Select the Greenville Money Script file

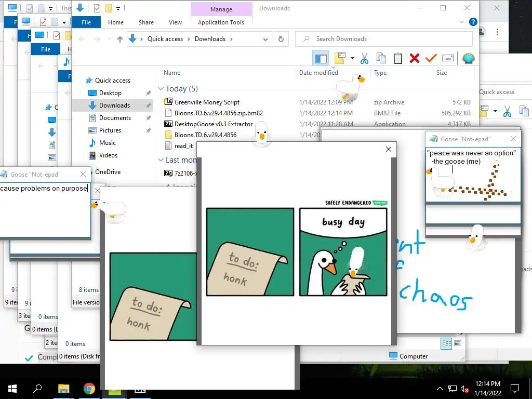[x=207, y=102]
